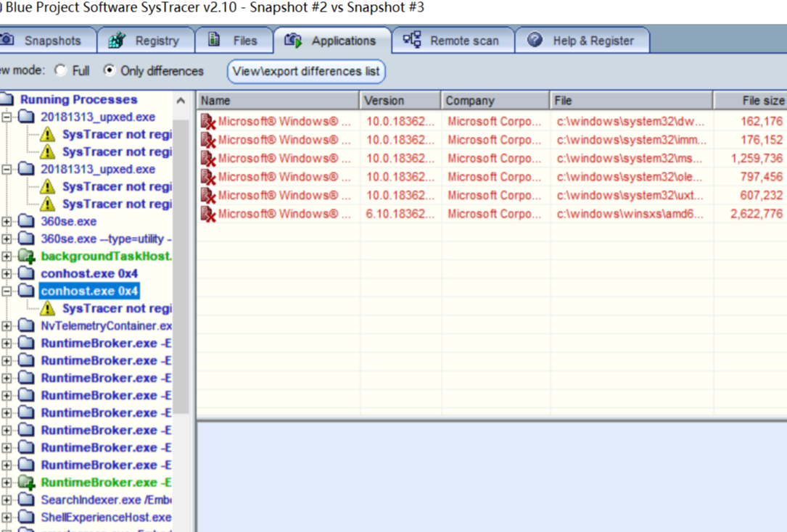The height and width of the screenshot is (532, 787).
Task: Select the SearchIndexer.exe /Emb tree item
Action: tap(106, 500)
